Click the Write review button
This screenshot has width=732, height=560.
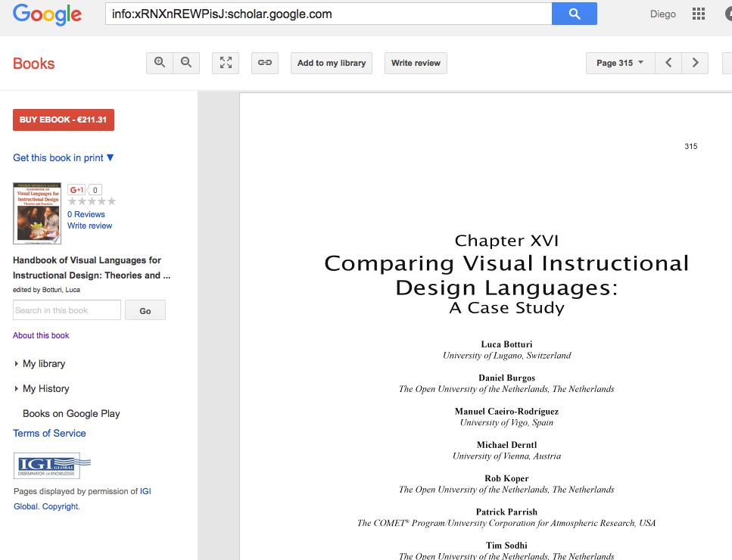(x=416, y=63)
